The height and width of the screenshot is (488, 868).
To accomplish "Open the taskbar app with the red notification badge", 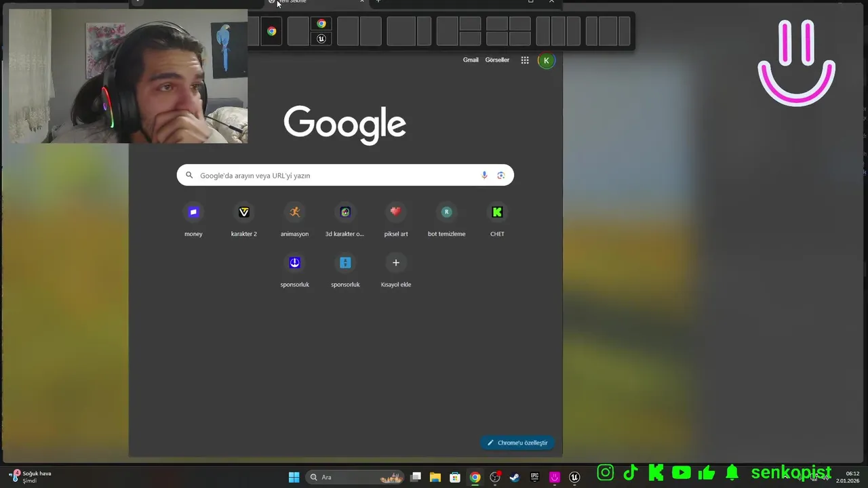I will click(x=495, y=477).
